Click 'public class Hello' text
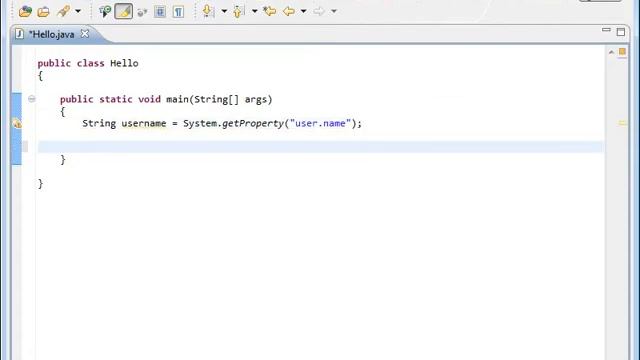The image size is (640, 360). [x=88, y=63]
